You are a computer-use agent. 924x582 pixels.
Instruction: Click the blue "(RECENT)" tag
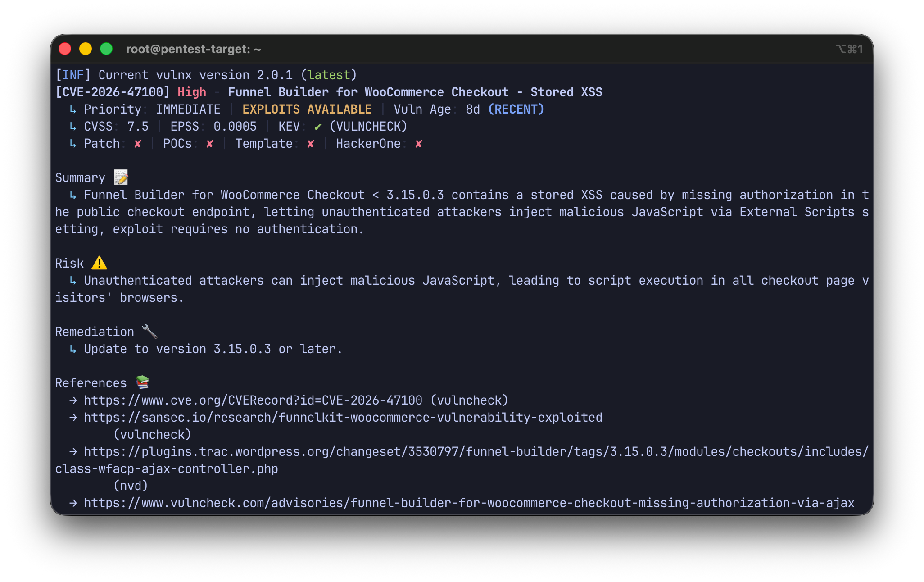click(516, 109)
